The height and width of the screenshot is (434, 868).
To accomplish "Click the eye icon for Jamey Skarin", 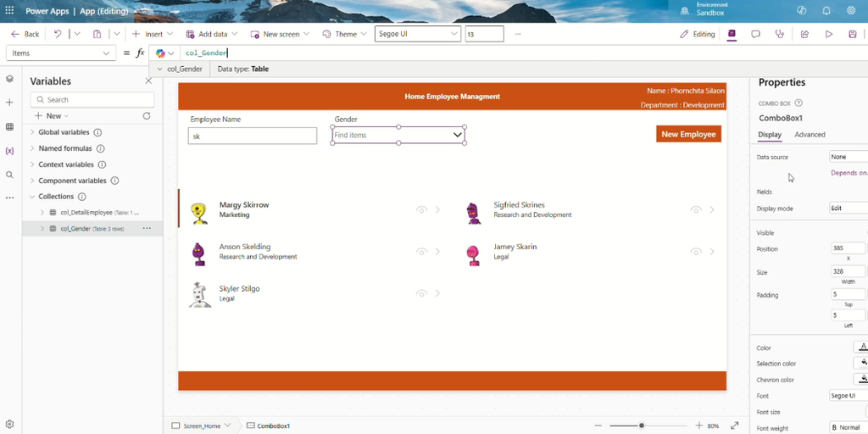I will click(696, 252).
